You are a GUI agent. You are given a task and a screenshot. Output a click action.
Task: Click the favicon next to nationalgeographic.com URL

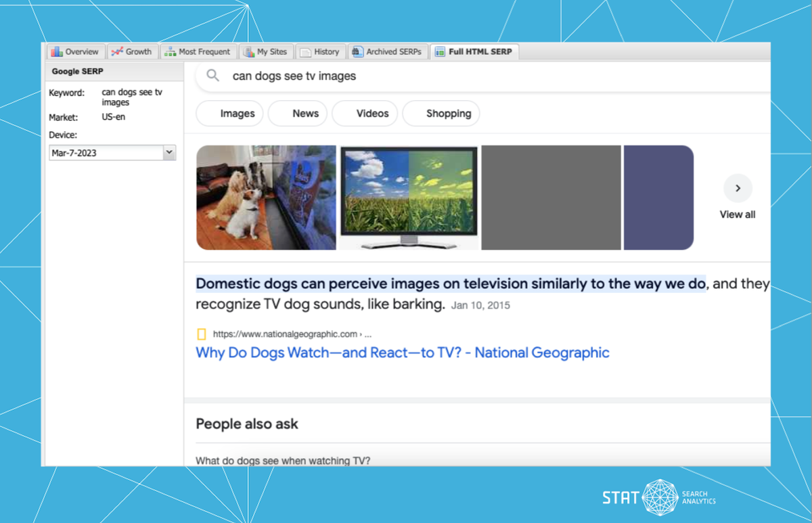(x=201, y=334)
